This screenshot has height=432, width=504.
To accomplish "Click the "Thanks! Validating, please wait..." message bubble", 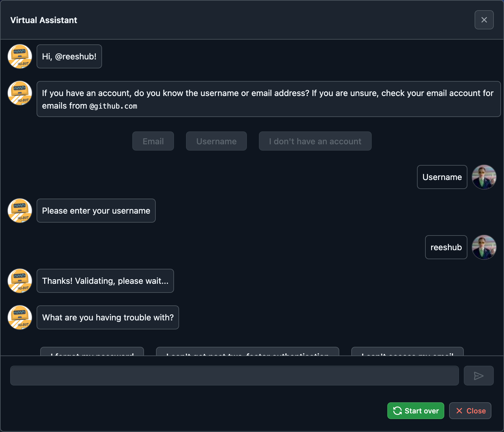I will 105,281.
